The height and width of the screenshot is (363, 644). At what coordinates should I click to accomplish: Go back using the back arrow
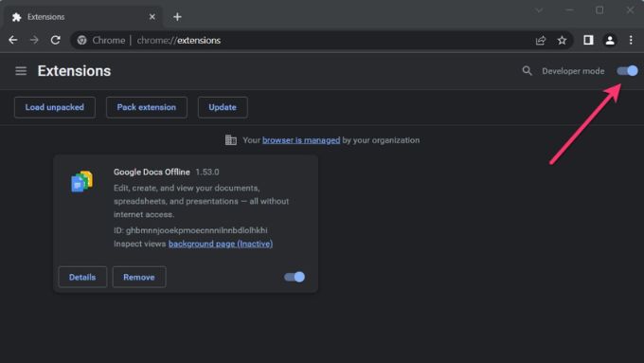pos(13,41)
